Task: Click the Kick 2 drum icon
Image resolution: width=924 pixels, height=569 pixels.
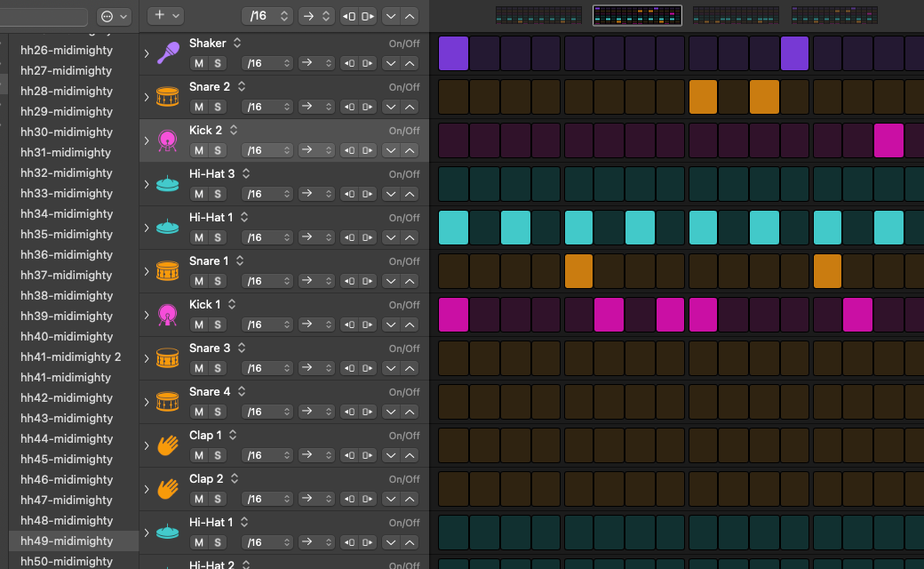Action: [168, 140]
